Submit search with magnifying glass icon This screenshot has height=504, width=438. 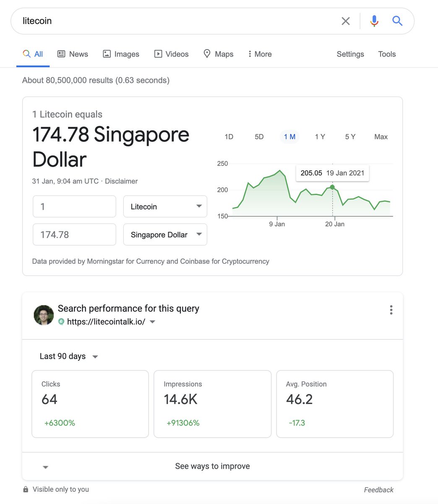pyautogui.click(x=397, y=21)
